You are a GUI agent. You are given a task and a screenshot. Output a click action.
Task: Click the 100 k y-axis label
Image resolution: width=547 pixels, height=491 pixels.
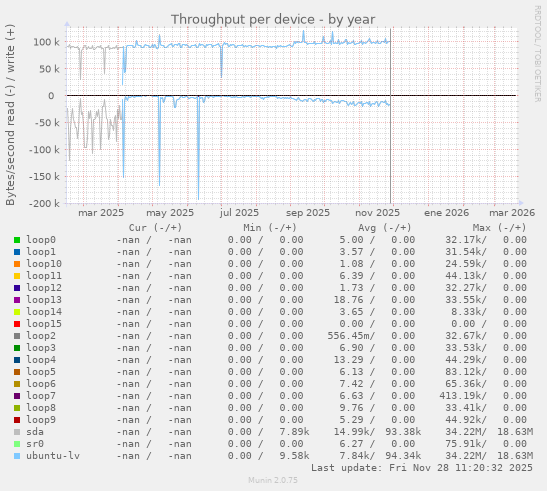46,42
